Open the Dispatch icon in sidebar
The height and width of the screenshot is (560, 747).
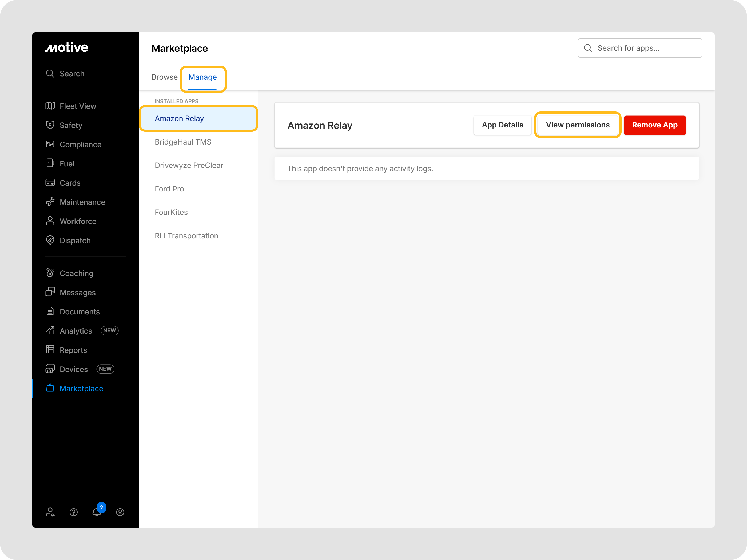pyautogui.click(x=50, y=240)
